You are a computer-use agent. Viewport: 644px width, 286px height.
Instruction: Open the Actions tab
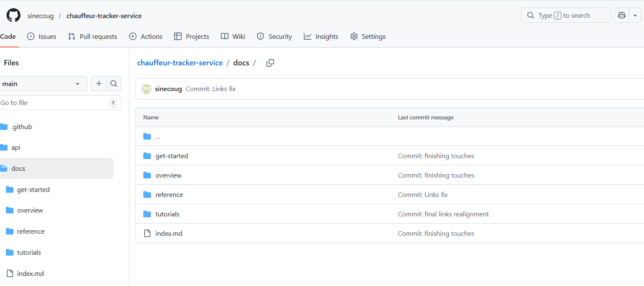(x=146, y=37)
